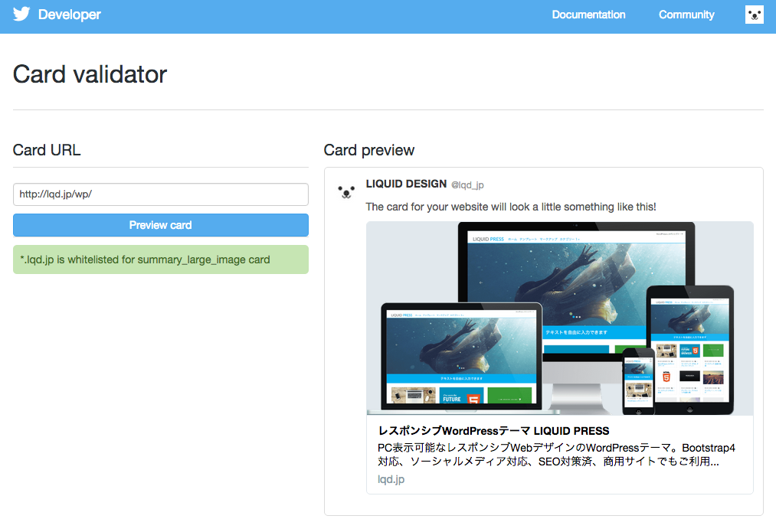776x532 pixels.
Task: Select the Card validator heading
Action: (x=90, y=75)
